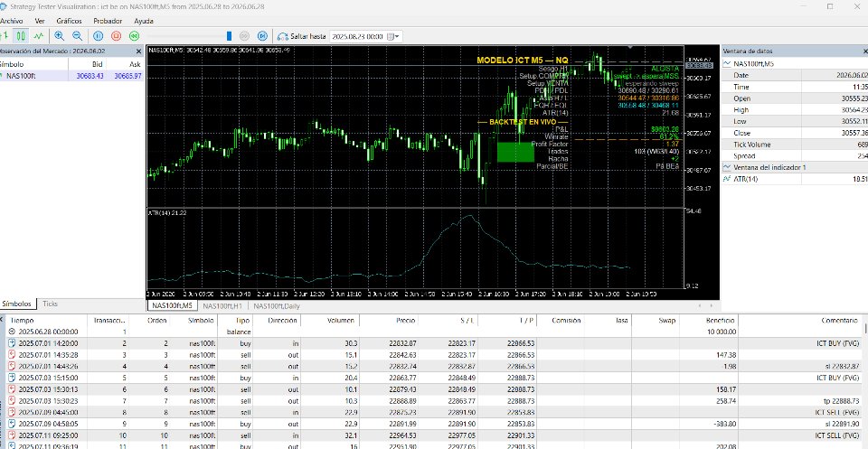Click the green fast-forward playback button
The image size is (868, 449).
(x=134, y=36)
